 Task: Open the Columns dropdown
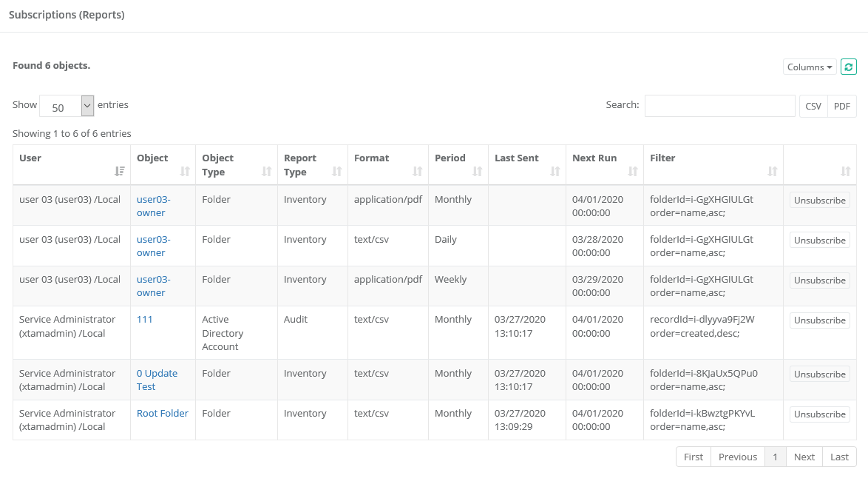809,67
